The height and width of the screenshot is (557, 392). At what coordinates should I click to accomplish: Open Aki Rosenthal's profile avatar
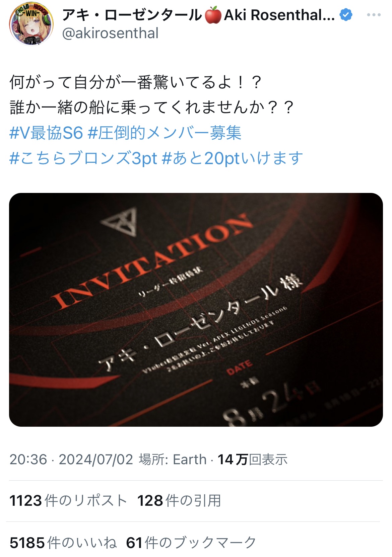[x=31, y=23]
